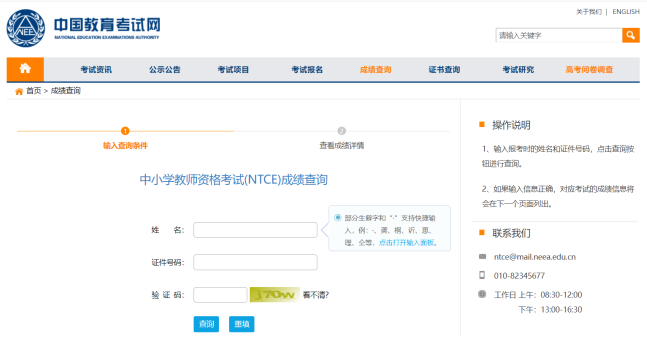Click the NTCE成绩查询 page heading
647x364 pixels.
click(234, 180)
